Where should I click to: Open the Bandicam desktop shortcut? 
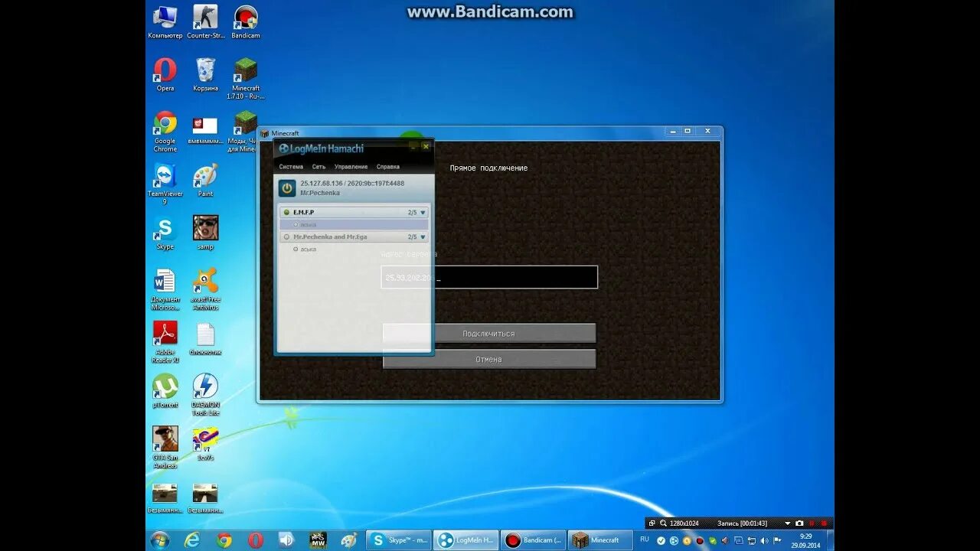pyautogui.click(x=246, y=22)
